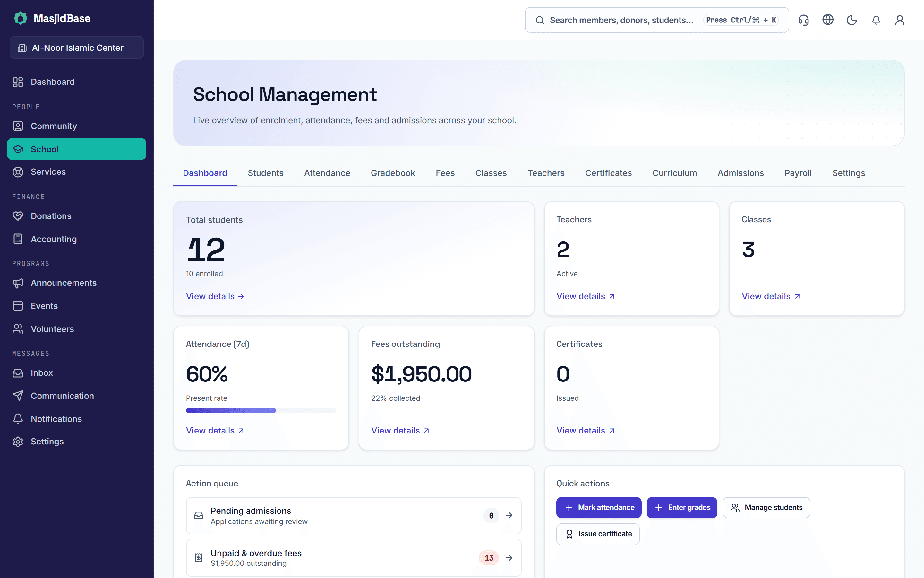Image resolution: width=924 pixels, height=578 pixels.
Task: Click the Dashboard grid icon in sidebar
Action: 18,82
